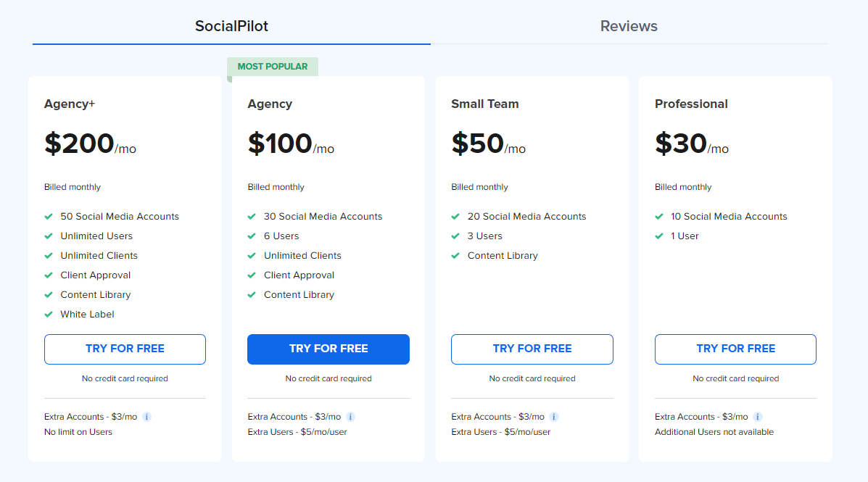This screenshot has height=482, width=868.
Task: Switch to the SocialPilot tab
Action: (x=231, y=26)
